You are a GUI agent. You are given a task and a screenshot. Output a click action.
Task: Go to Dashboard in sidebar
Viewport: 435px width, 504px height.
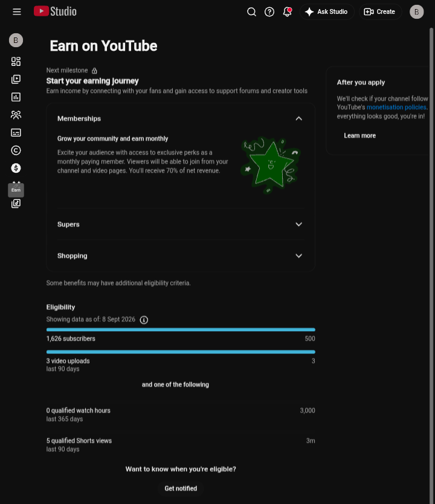(x=16, y=62)
